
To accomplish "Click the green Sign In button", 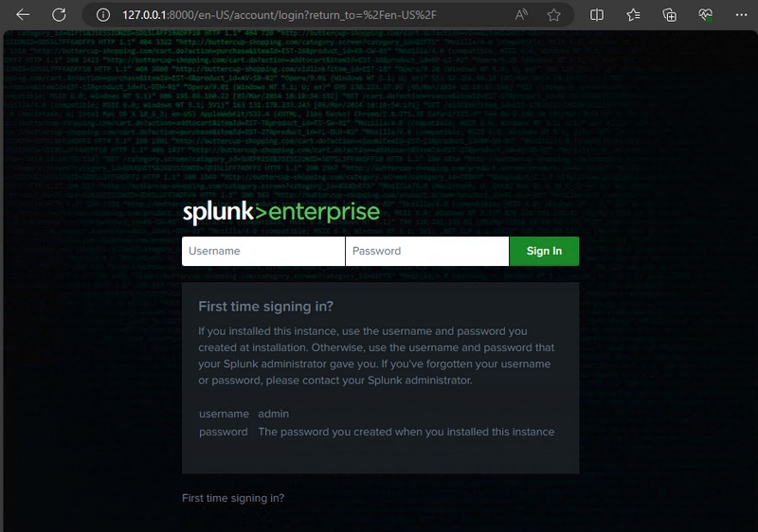I will click(544, 251).
